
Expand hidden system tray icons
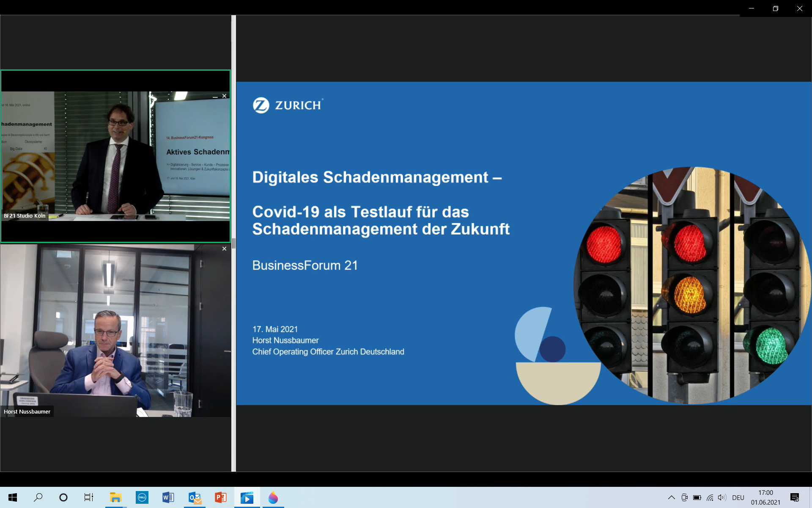[671, 497]
